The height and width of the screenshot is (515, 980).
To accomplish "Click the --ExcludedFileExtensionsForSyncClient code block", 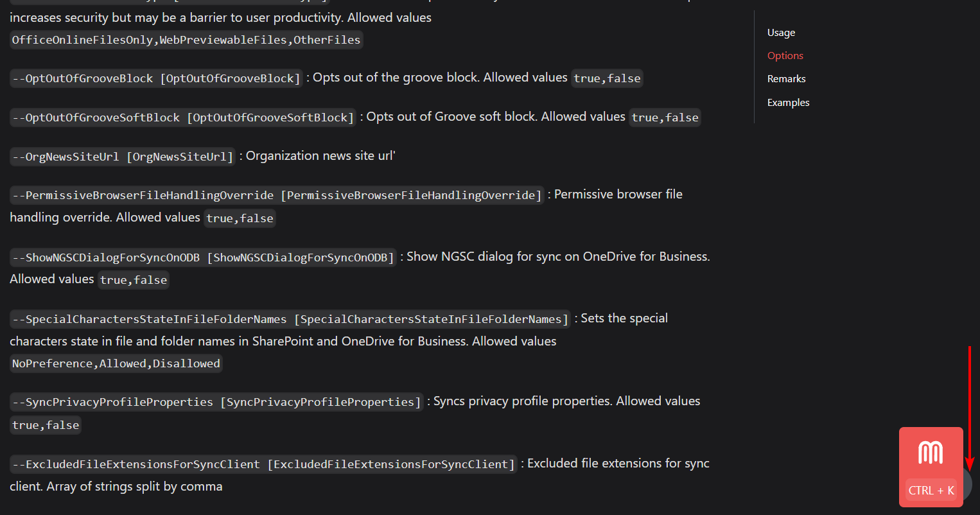I will (x=262, y=464).
